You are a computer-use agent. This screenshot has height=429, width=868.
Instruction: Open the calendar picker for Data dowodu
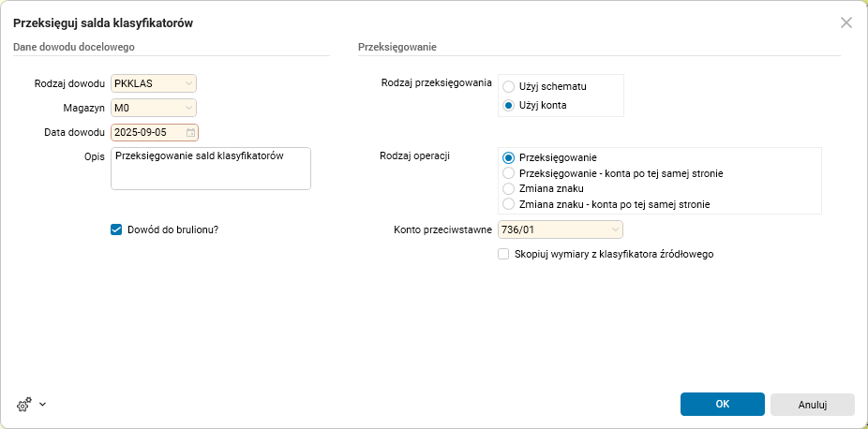point(190,133)
